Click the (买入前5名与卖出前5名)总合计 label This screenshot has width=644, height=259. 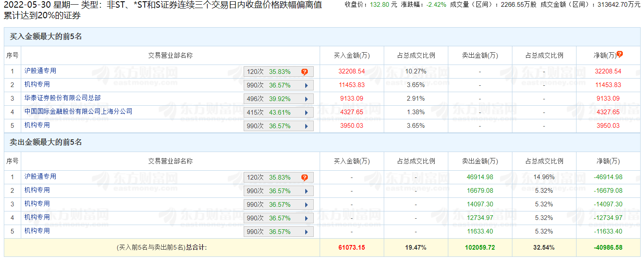point(161,247)
